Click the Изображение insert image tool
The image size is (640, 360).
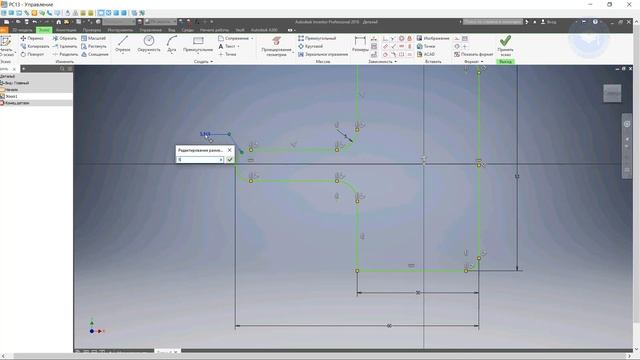pos(433,38)
